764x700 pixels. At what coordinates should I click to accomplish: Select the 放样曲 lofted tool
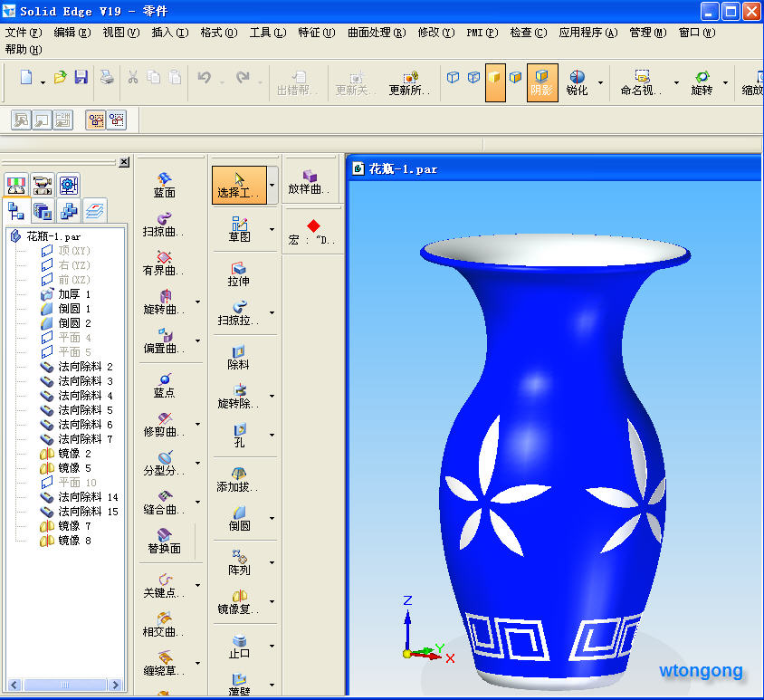[310, 182]
